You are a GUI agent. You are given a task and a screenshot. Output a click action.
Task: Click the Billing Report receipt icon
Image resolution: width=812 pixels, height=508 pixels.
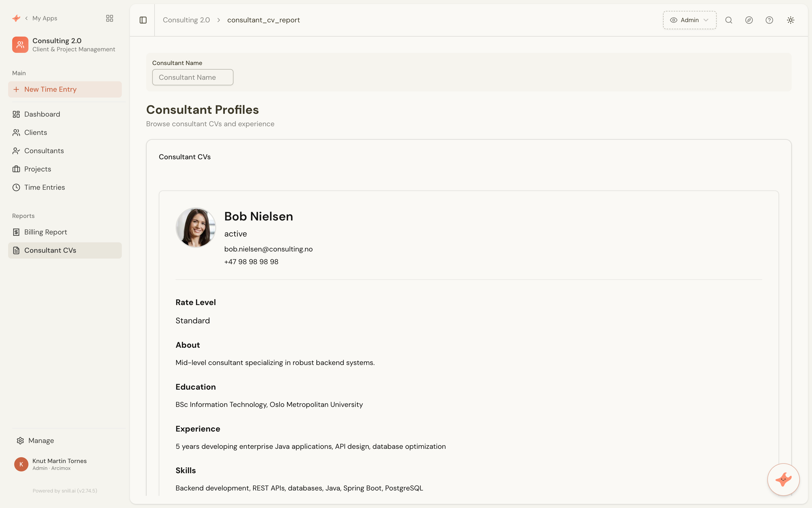16,232
